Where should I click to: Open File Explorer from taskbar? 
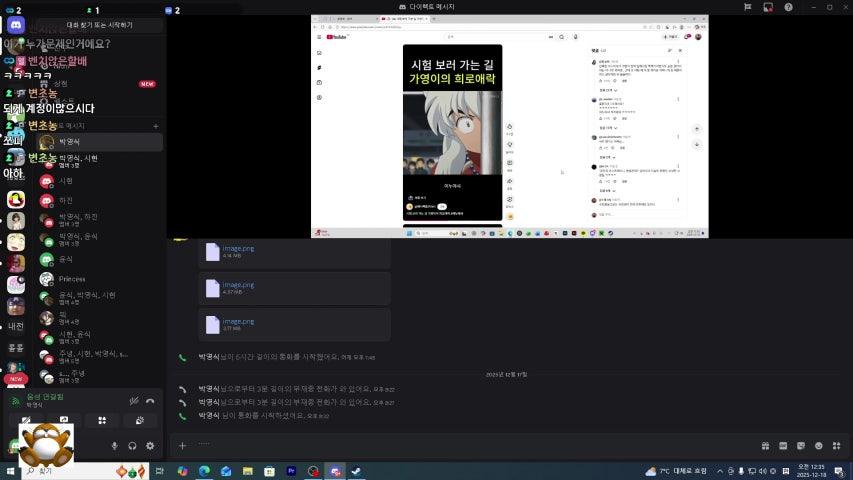[x=248, y=471]
